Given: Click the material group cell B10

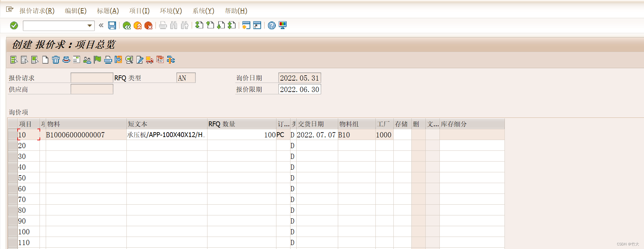Looking at the screenshot, I should point(357,134).
